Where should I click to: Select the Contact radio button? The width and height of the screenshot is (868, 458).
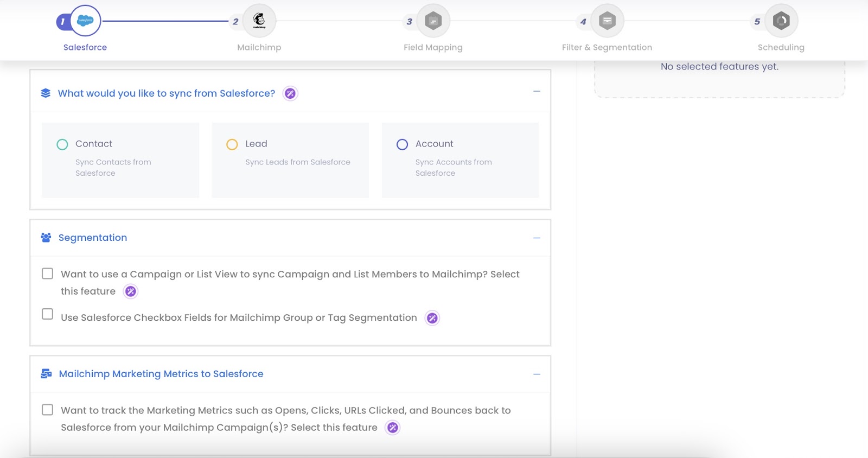tap(62, 144)
